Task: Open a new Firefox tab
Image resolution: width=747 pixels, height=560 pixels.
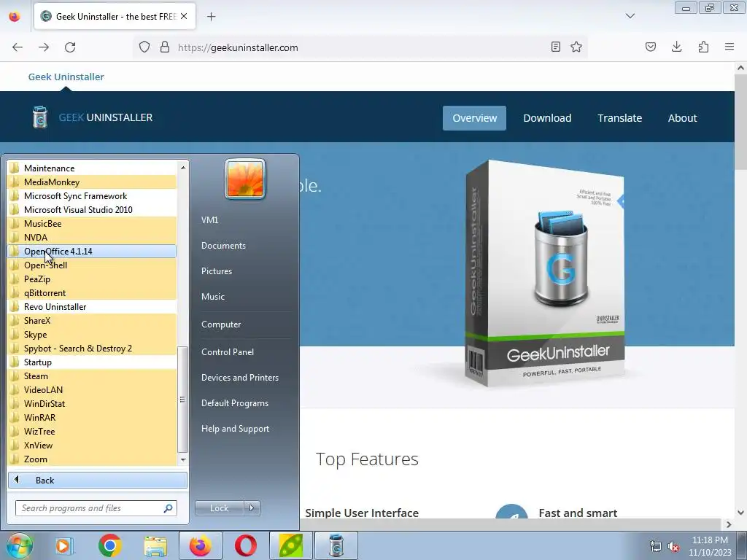Action: point(212,17)
